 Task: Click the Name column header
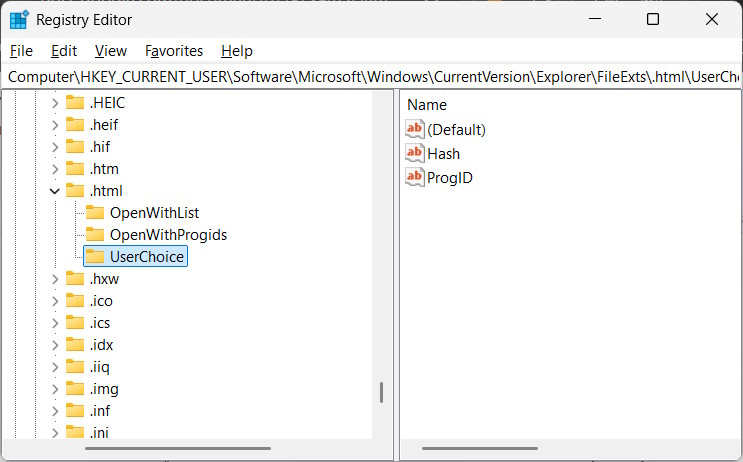tap(427, 104)
